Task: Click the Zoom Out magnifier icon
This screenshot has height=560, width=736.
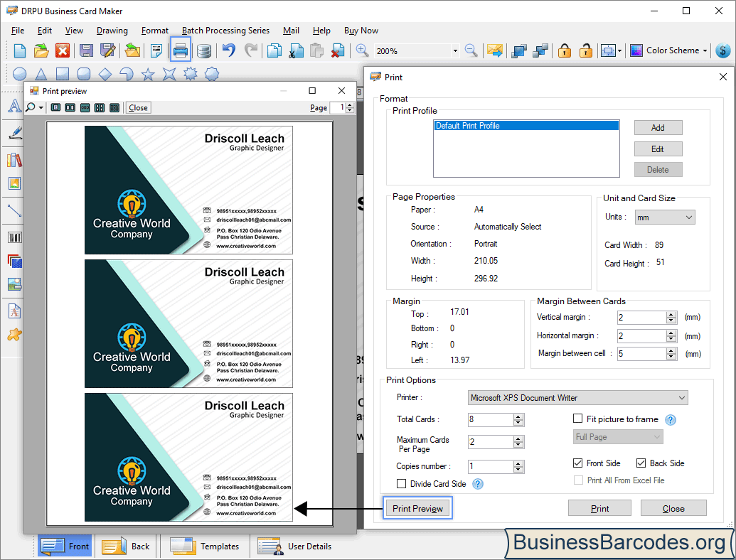Action: pos(471,50)
